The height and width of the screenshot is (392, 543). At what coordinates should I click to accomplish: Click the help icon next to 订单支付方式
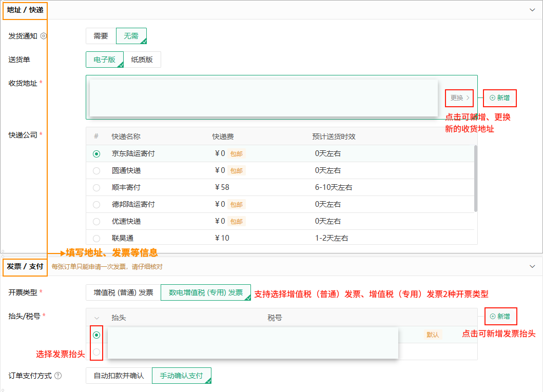(58, 376)
